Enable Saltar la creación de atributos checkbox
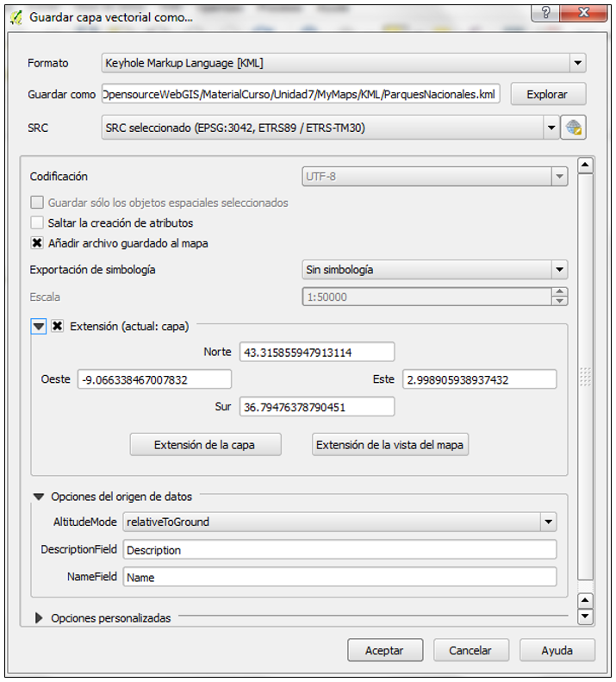This screenshot has width=616, height=682. coord(37,223)
